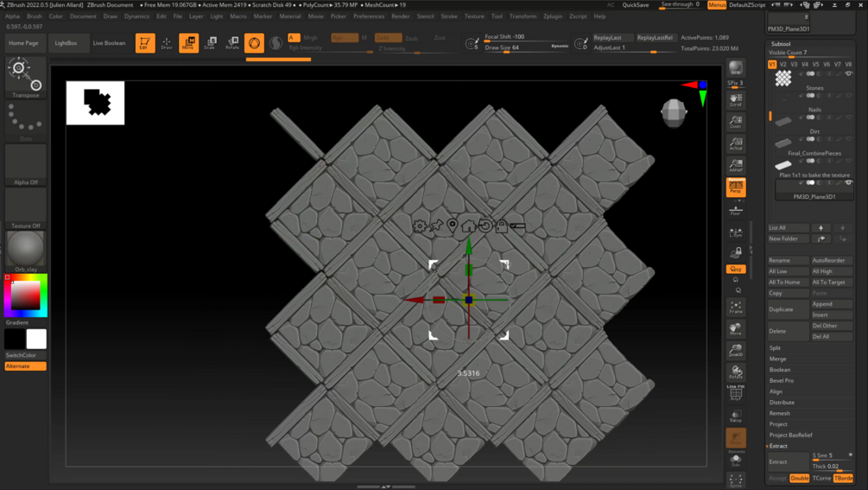The height and width of the screenshot is (490, 868).
Task: Expand the Remesh section
Action: point(779,413)
